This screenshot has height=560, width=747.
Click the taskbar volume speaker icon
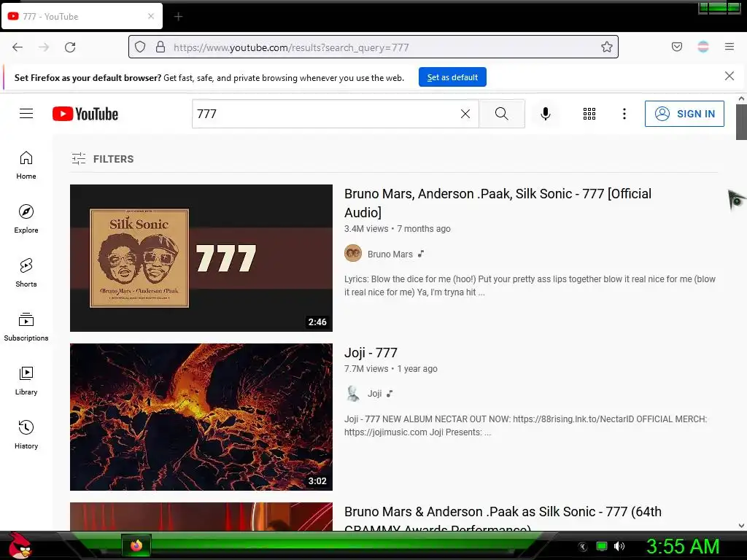coord(619,546)
